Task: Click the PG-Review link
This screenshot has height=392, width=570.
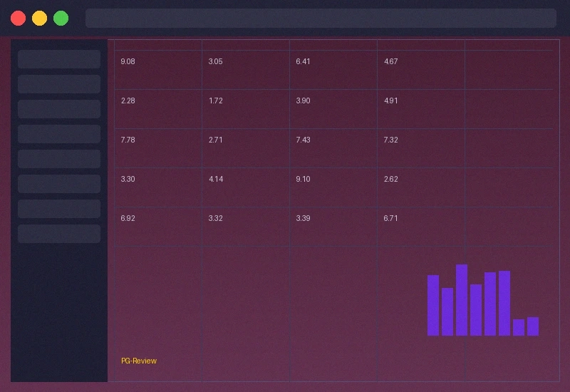Action: tap(139, 361)
